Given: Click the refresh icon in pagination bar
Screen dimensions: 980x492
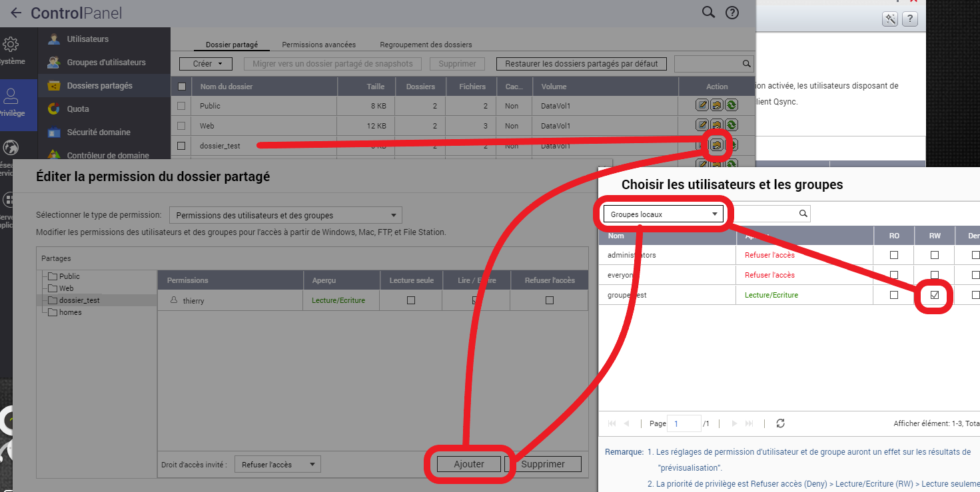Looking at the screenshot, I should [x=781, y=423].
